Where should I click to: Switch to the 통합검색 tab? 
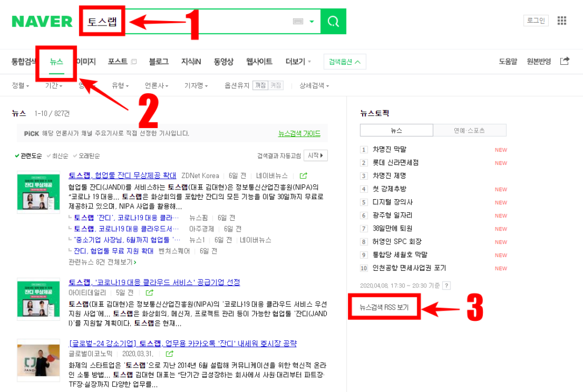coord(24,61)
